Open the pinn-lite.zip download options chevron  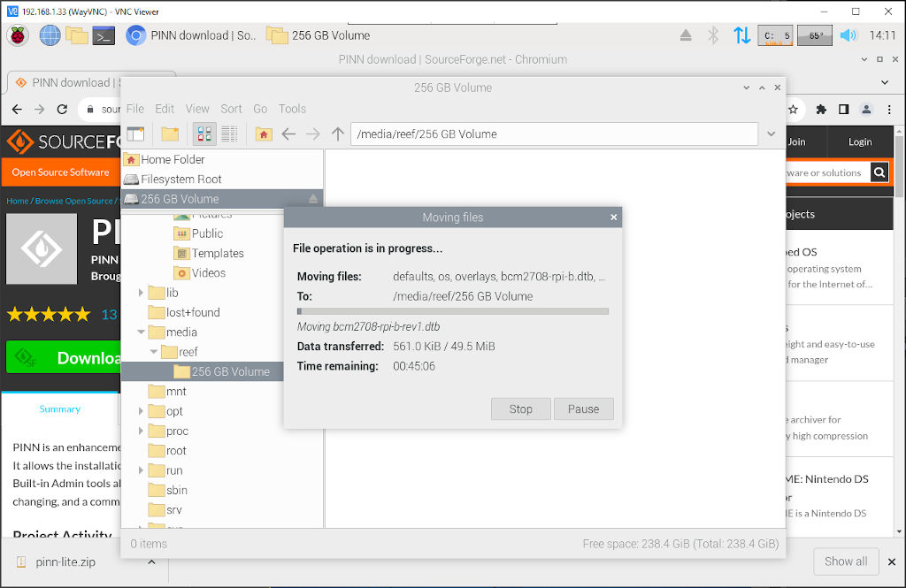pyautogui.click(x=151, y=561)
